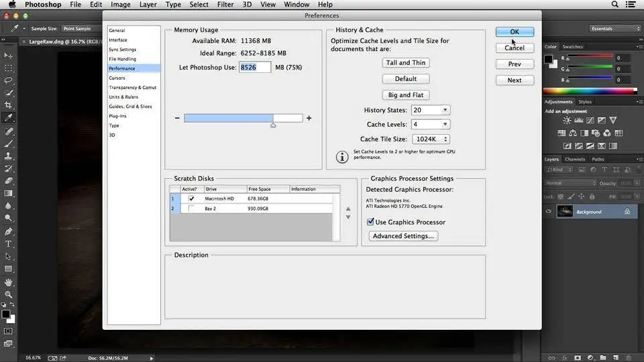The width and height of the screenshot is (644, 362).
Task: Select the Pen tool
Action: pyautogui.click(x=8, y=231)
